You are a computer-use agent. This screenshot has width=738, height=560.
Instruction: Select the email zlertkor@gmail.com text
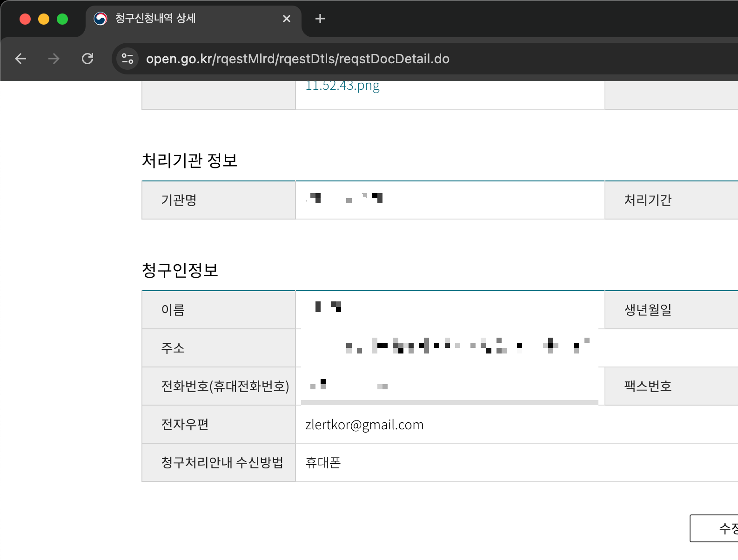(x=364, y=425)
